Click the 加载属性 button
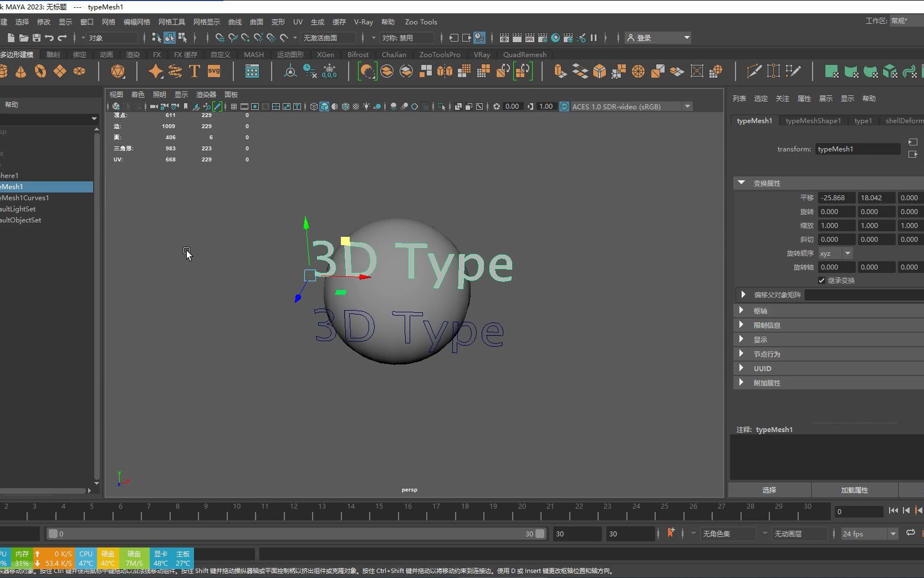The width and height of the screenshot is (924, 578). (x=855, y=490)
